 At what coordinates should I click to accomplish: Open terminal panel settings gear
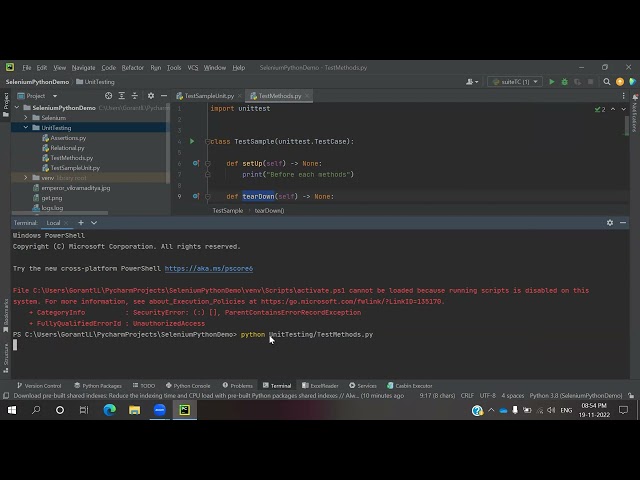click(610, 223)
